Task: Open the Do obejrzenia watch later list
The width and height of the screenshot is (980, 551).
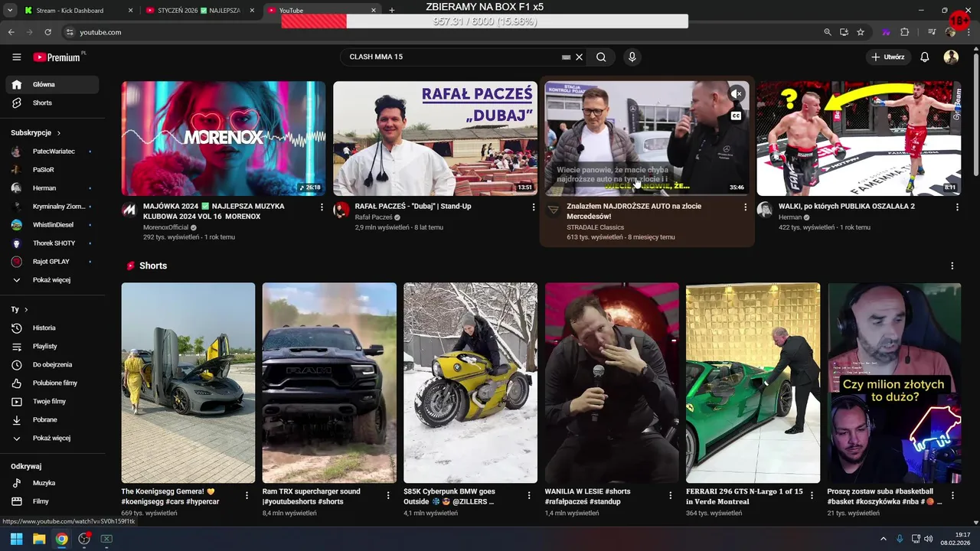Action: pos(51,364)
